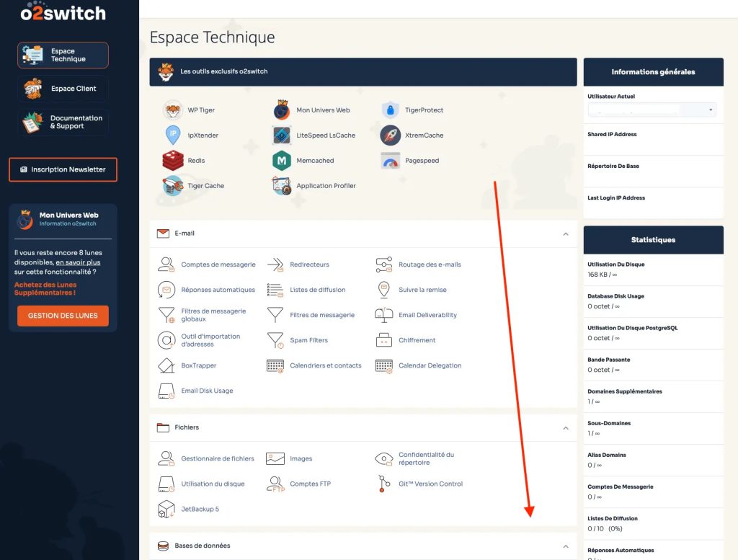Open the Spam Filters funnel icon
The height and width of the screenshot is (560, 738).
click(x=275, y=340)
